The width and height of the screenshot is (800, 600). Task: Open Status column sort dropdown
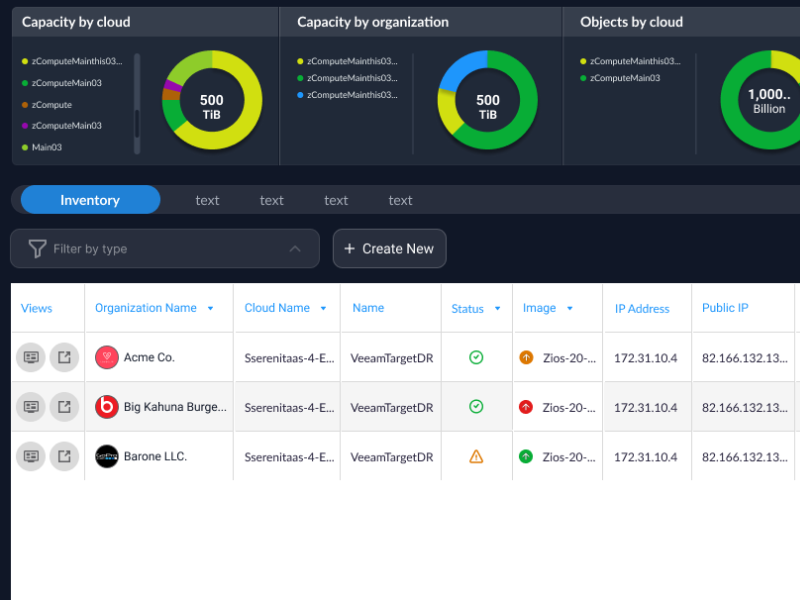(x=497, y=309)
